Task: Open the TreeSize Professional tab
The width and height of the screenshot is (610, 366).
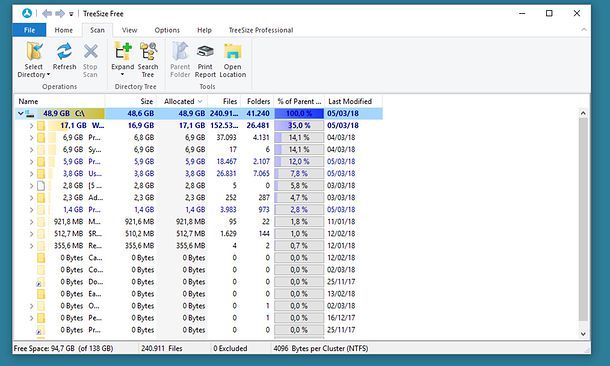Action: (261, 30)
